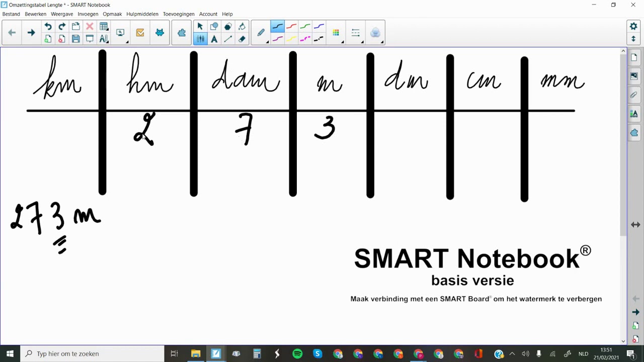
Task: Select the regular polygons tool
Action: (228, 27)
